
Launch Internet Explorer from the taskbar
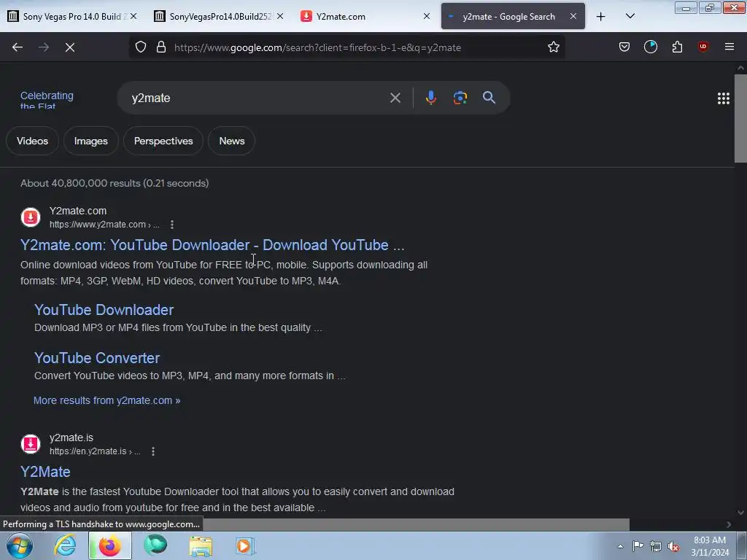(x=65, y=545)
